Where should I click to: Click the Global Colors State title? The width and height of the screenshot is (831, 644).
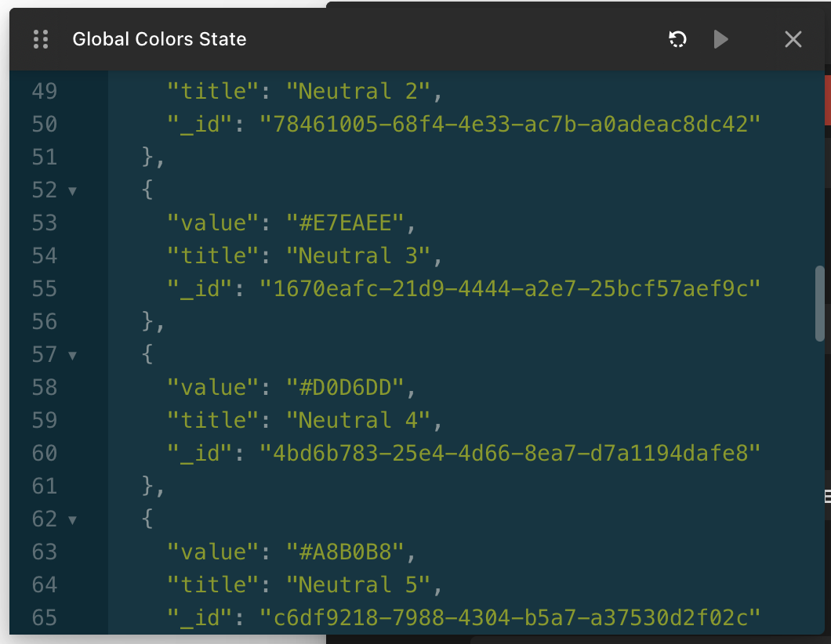pos(159,39)
